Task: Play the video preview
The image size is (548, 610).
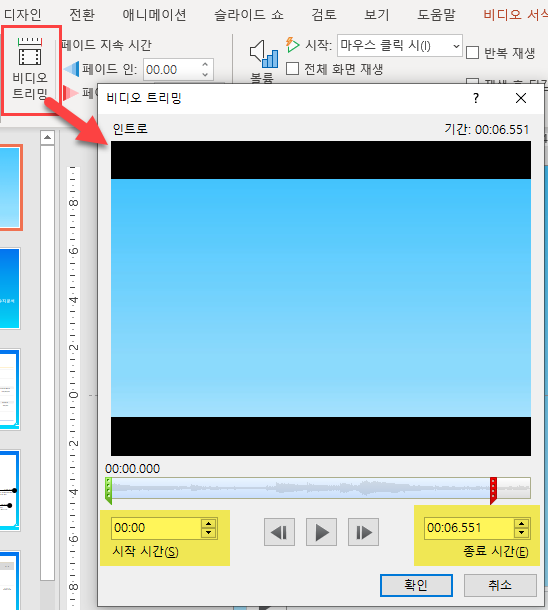Action: pos(321,532)
